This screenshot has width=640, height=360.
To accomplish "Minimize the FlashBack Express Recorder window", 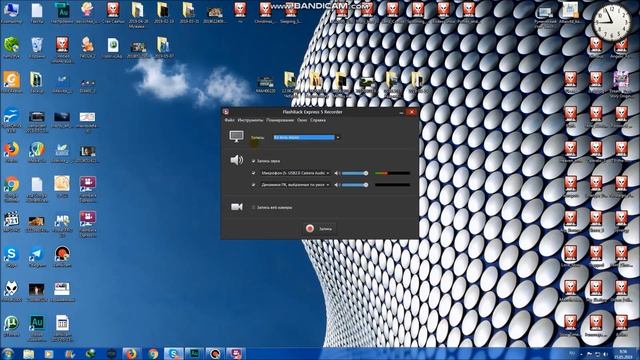I will (401, 112).
